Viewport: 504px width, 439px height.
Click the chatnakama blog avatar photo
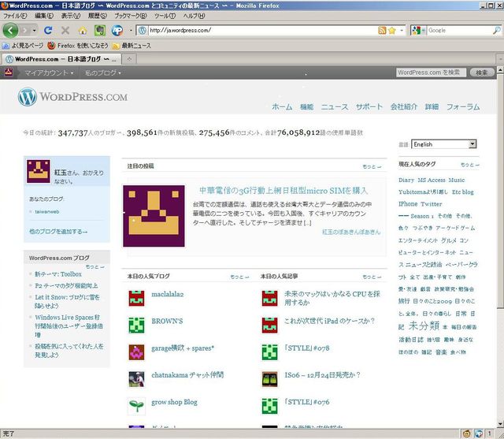pos(137,378)
